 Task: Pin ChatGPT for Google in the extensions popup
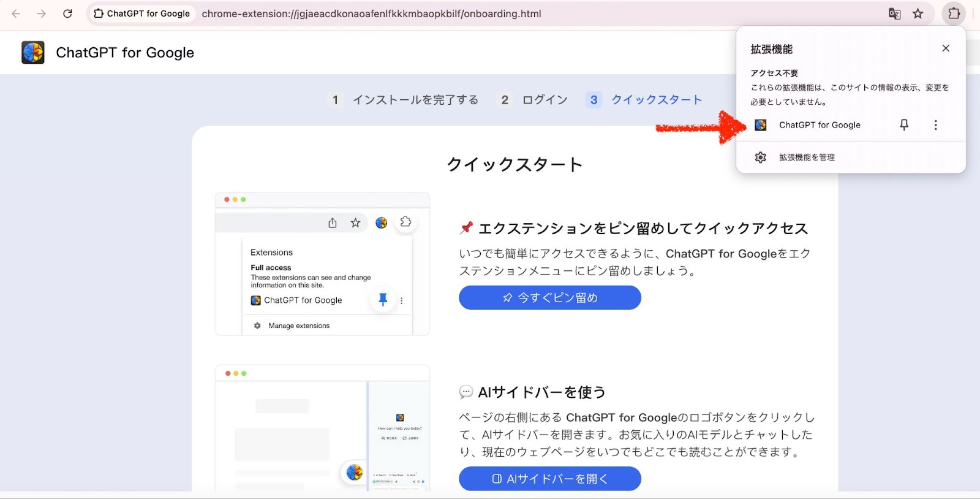(x=904, y=125)
